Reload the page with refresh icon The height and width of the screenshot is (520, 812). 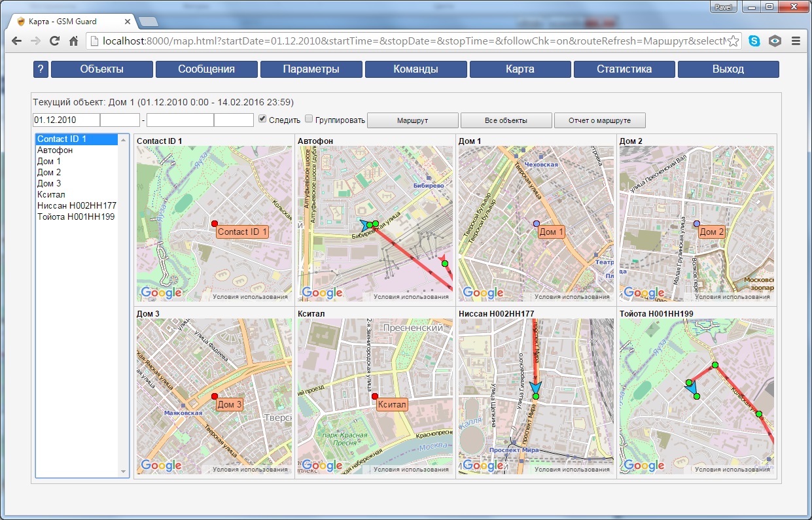pyautogui.click(x=55, y=41)
